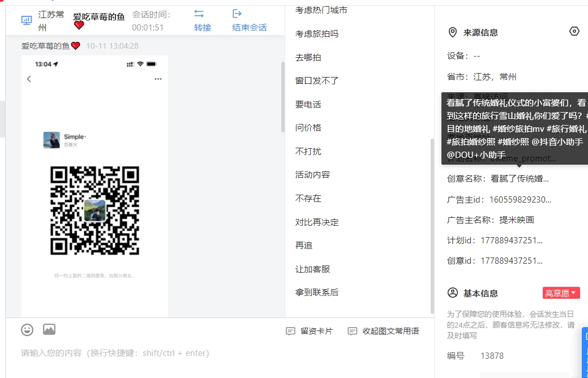The height and width of the screenshot is (378, 588).
Task: Select quick phrase 考虑旅拍吗
Action: click(317, 34)
